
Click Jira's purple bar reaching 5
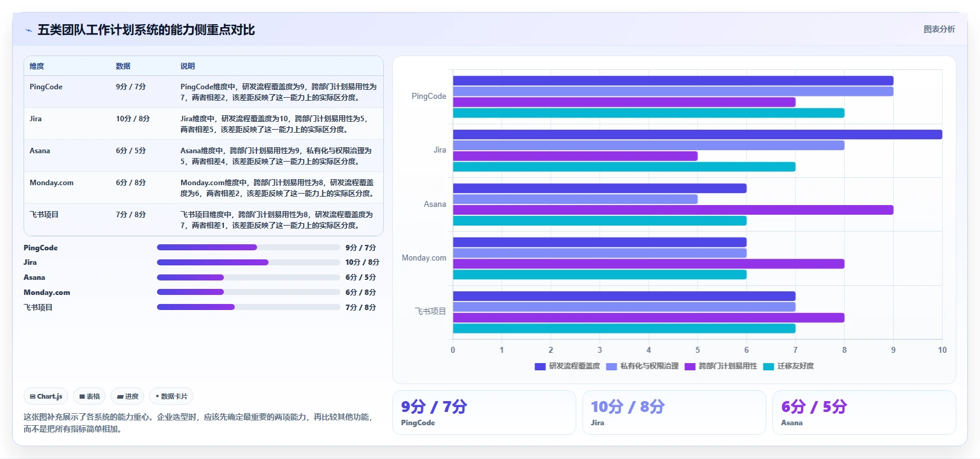tap(575, 156)
